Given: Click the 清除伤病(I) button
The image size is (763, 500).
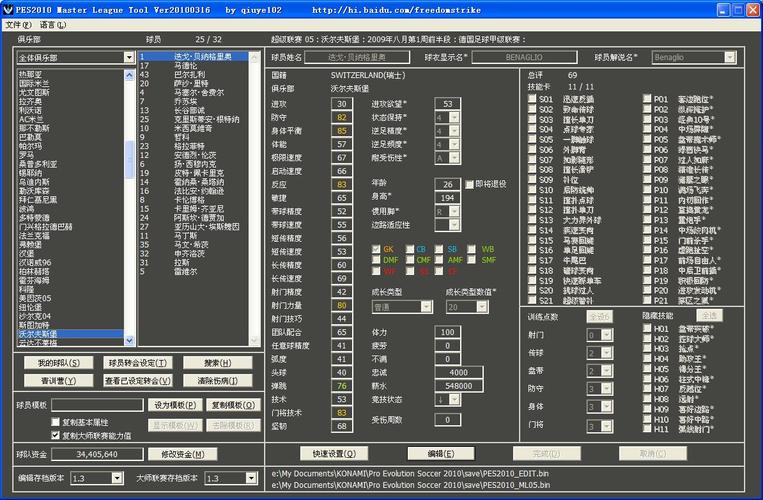Looking at the screenshot, I should [218, 380].
